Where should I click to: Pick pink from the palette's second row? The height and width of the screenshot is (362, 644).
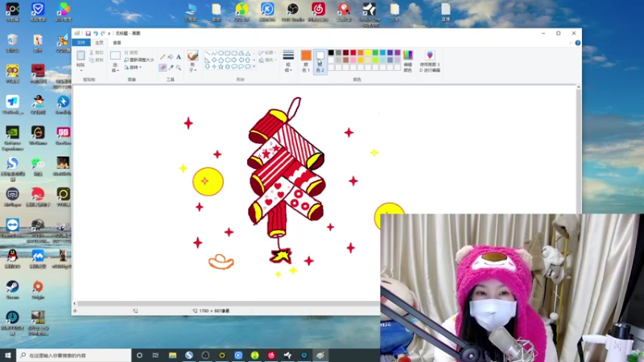(353, 60)
